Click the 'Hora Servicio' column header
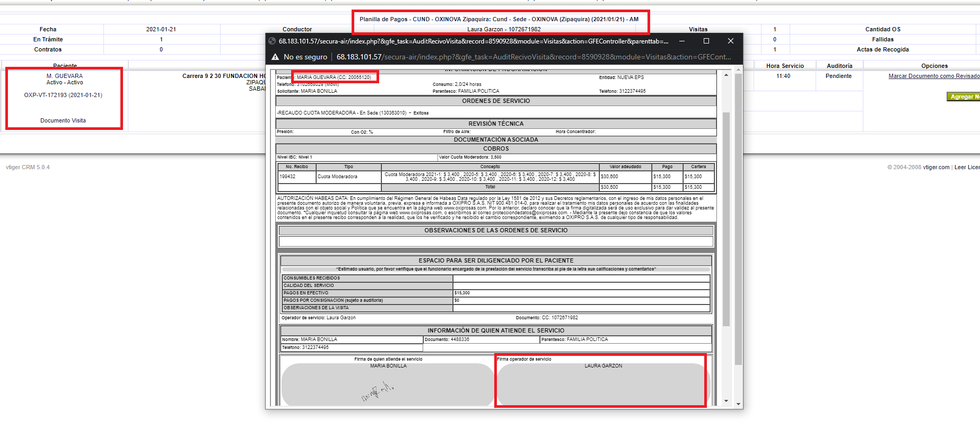Viewport: 980px width, 428px height. [785, 66]
